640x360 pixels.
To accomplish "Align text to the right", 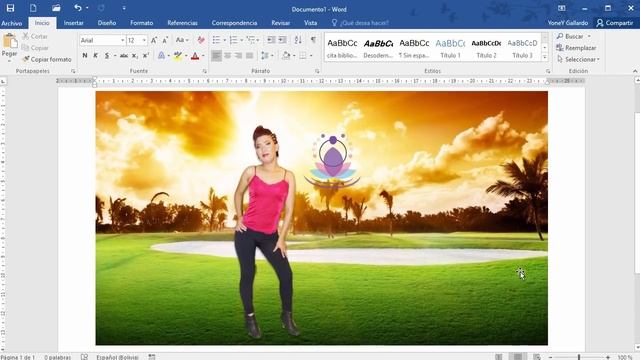I will [x=238, y=56].
